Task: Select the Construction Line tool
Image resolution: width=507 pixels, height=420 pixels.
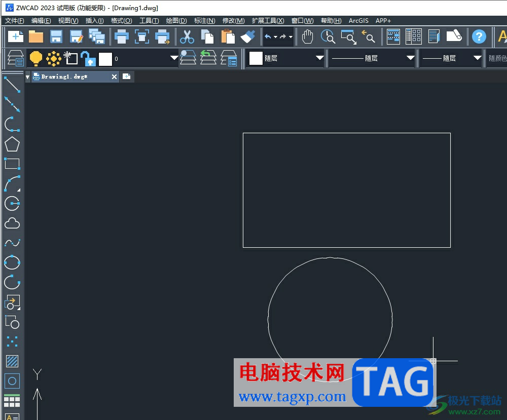Action: click(x=12, y=104)
